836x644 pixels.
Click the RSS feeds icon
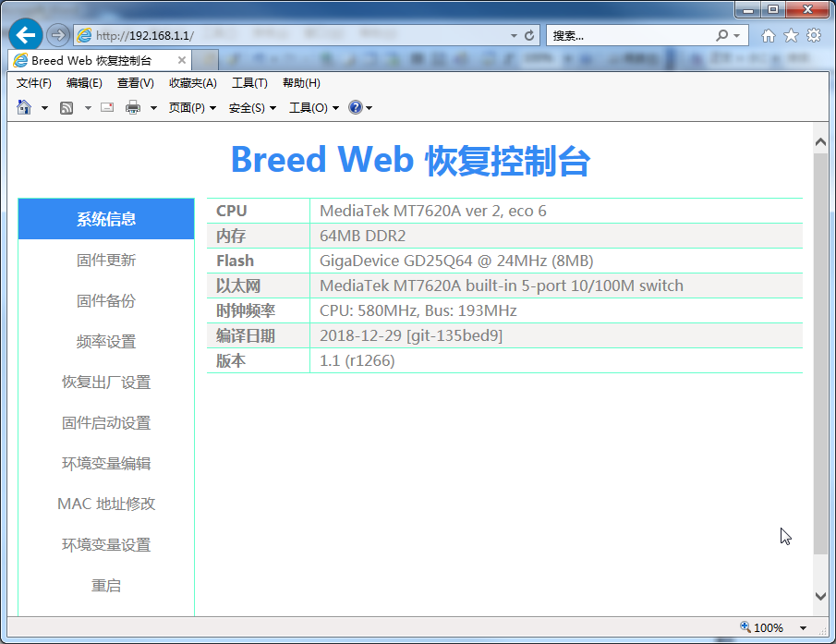67,108
